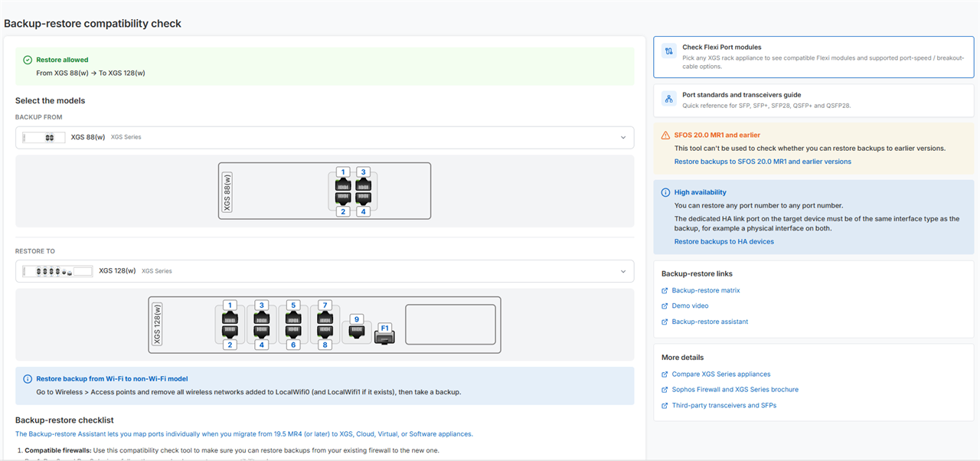Screen dimensions: 980x461
Task: Click the green Restore allowed checkmark icon
Action: [28, 60]
